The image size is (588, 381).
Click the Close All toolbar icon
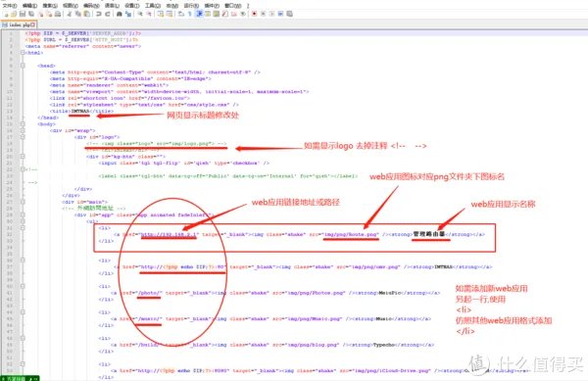pyautogui.click(x=49, y=14)
